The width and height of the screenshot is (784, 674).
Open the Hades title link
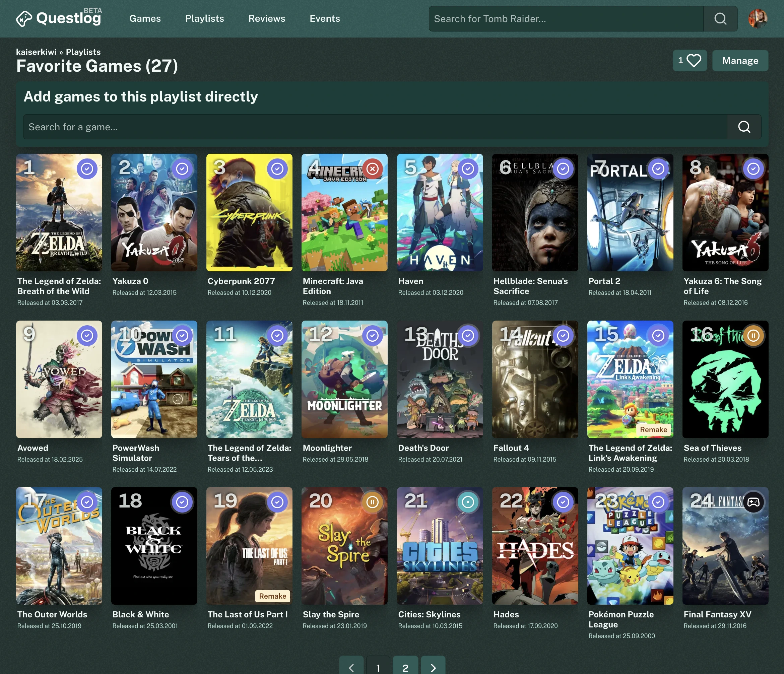tap(506, 614)
